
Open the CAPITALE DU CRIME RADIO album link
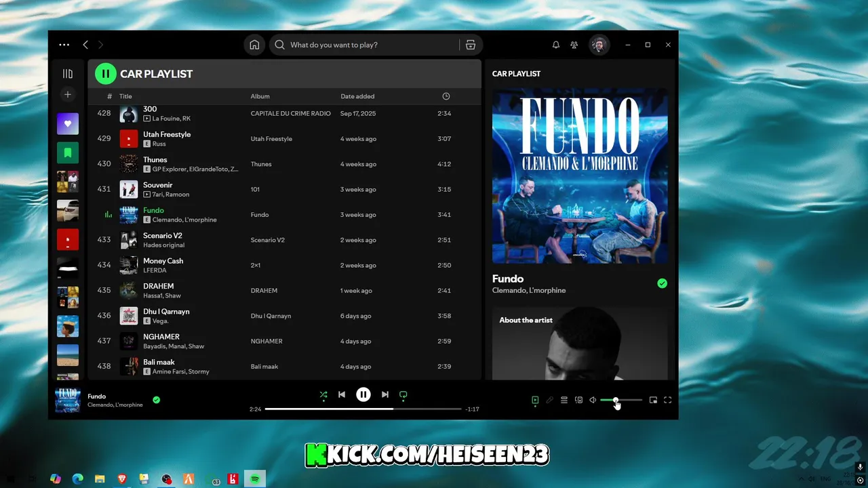pos(291,113)
